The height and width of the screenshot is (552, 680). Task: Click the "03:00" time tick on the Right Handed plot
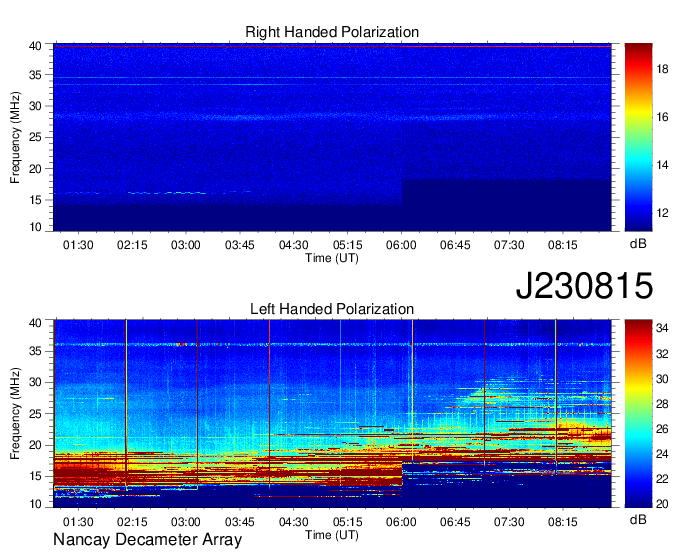click(186, 245)
